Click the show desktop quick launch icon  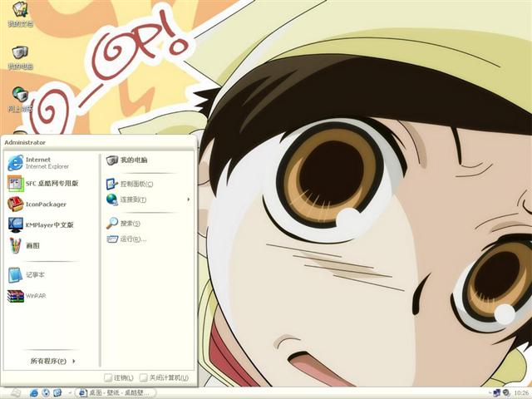57,393
